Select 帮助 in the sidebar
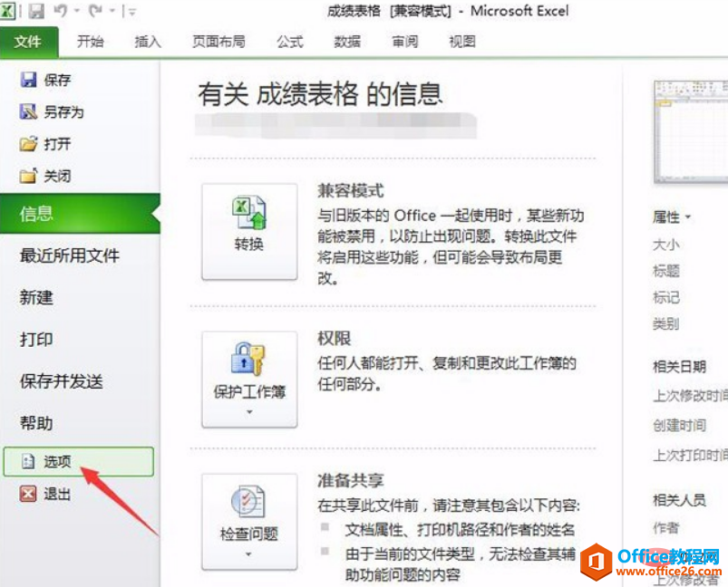 [36, 423]
